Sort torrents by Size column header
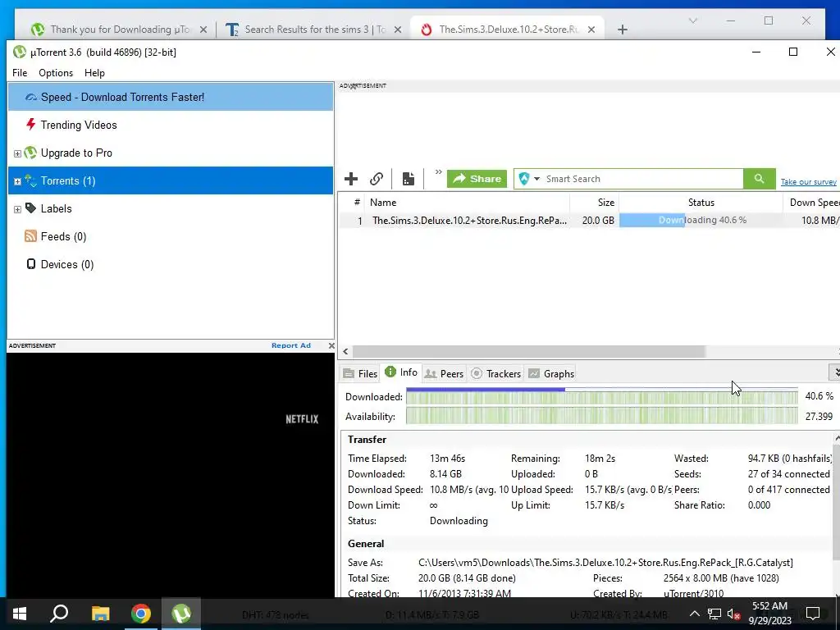The width and height of the screenshot is (840, 630). pyautogui.click(x=594, y=203)
